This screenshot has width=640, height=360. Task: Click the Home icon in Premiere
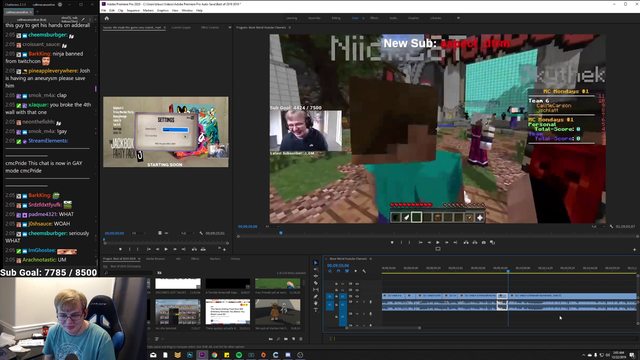(x=107, y=18)
